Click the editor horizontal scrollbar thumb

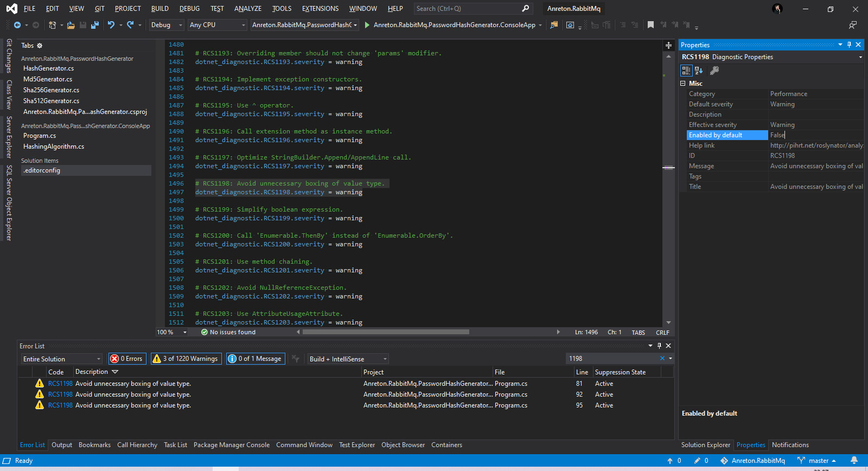click(386, 332)
